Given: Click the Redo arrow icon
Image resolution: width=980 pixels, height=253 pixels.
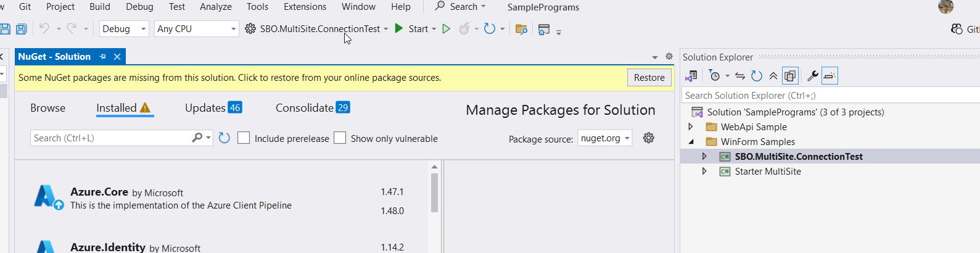Looking at the screenshot, I should (x=72, y=28).
